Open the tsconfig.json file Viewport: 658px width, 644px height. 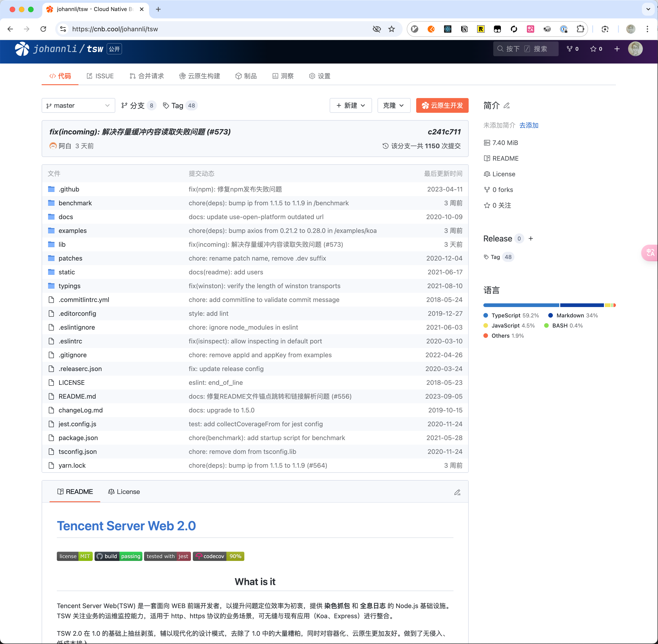[78, 452]
